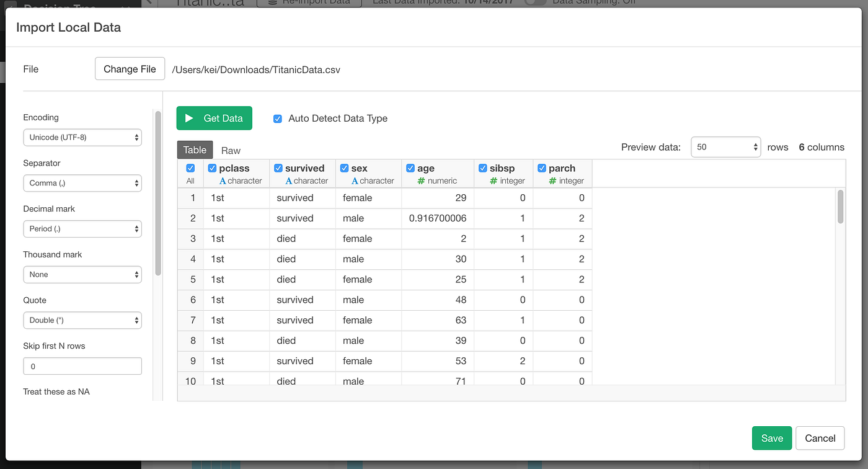Viewport: 868px width, 469px height.
Task: Click the Change File button
Action: point(130,68)
